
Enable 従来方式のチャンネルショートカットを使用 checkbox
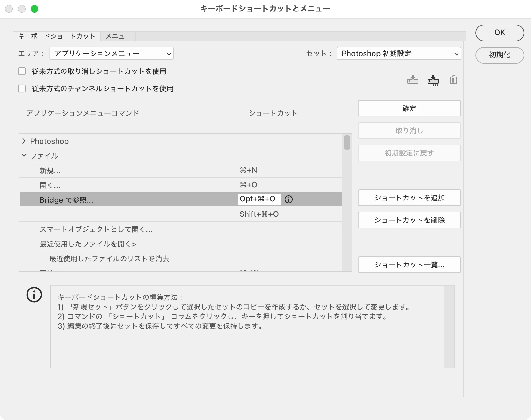coord(22,88)
